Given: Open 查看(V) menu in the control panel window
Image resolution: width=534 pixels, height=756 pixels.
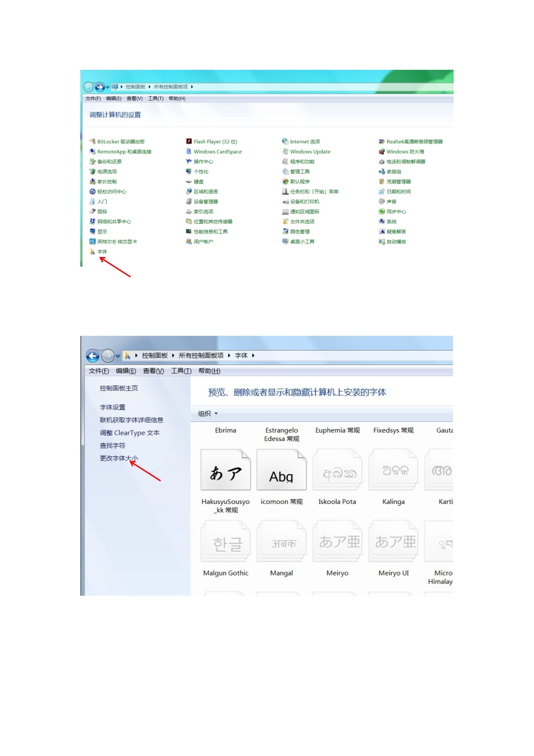Looking at the screenshot, I should [x=134, y=99].
